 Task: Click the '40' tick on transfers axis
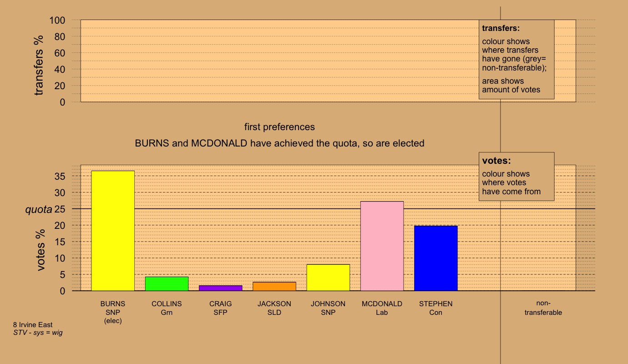point(61,70)
